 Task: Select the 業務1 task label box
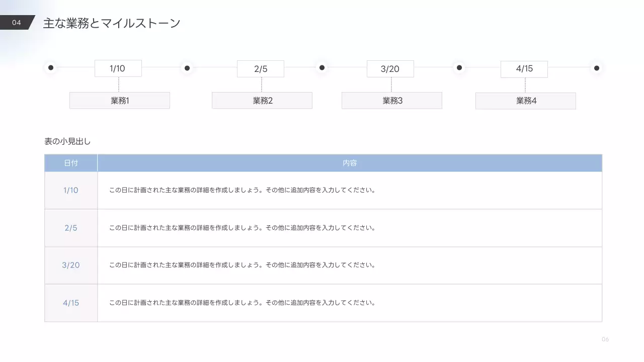pos(119,100)
